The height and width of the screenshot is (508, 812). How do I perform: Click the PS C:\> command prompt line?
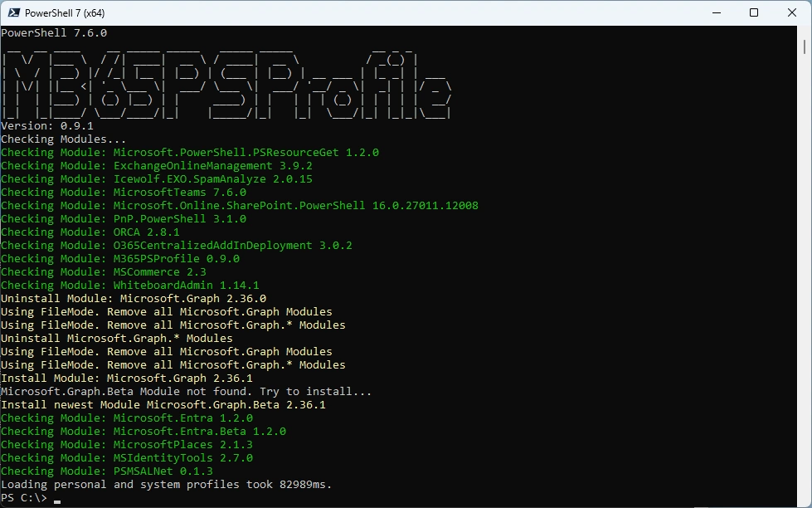(x=25, y=498)
